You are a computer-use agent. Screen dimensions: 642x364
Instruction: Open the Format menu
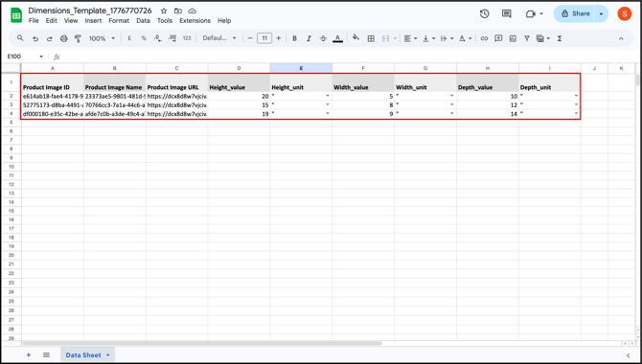tap(119, 20)
